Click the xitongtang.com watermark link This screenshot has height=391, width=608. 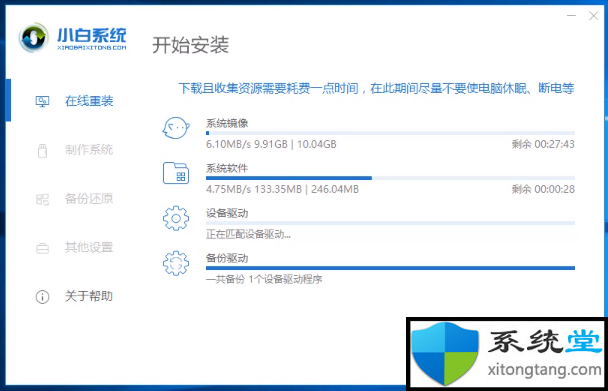(542, 369)
